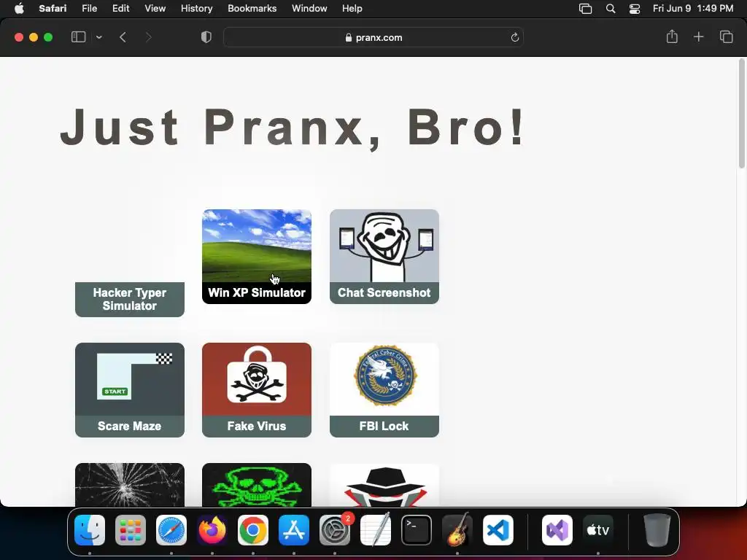Open the App Store from the Dock
The height and width of the screenshot is (560, 747).
click(294, 530)
